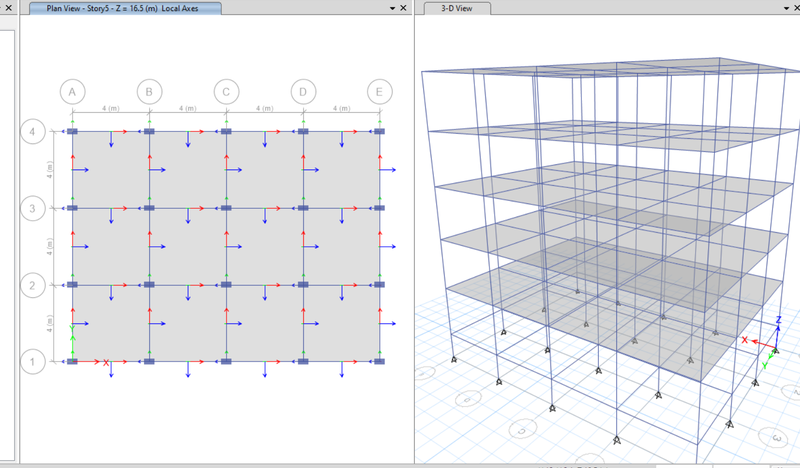
Task: Select grid bubble 1
Action: coord(33,361)
